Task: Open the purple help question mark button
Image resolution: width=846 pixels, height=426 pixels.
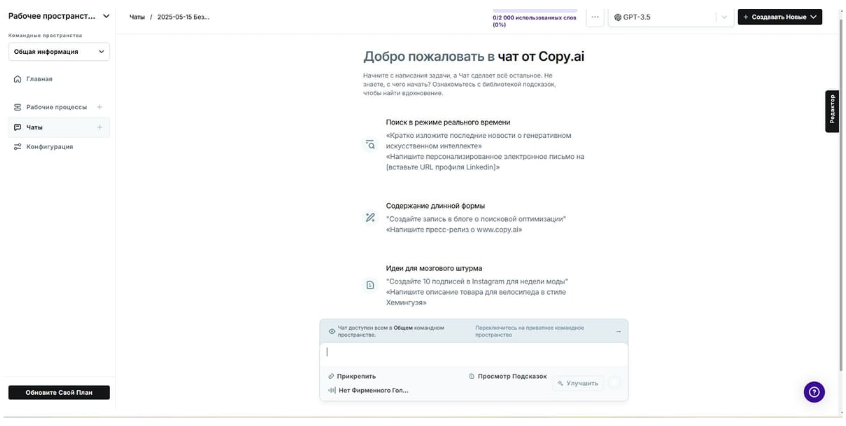Action: click(x=814, y=392)
